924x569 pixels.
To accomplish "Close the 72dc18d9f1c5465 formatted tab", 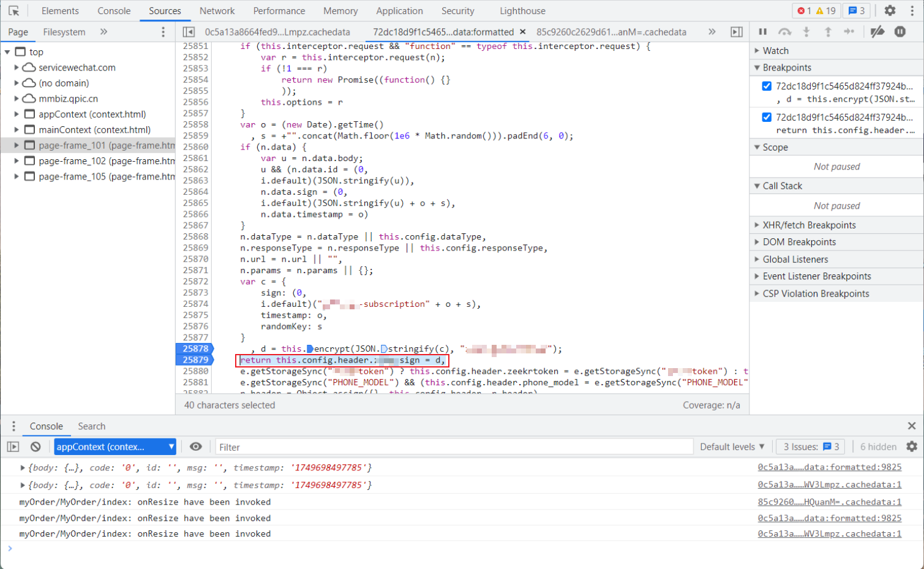I will click(x=522, y=32).
